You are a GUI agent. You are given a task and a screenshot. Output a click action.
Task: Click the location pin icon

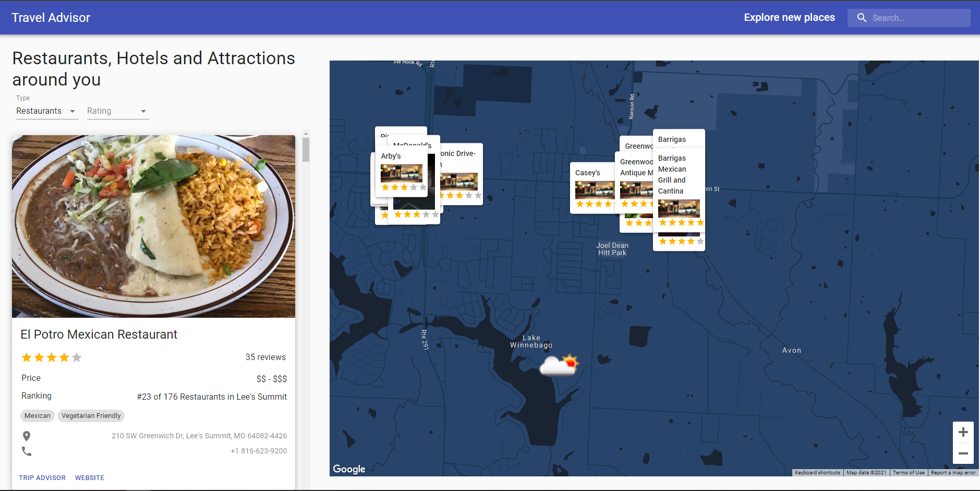pos(27,436)
